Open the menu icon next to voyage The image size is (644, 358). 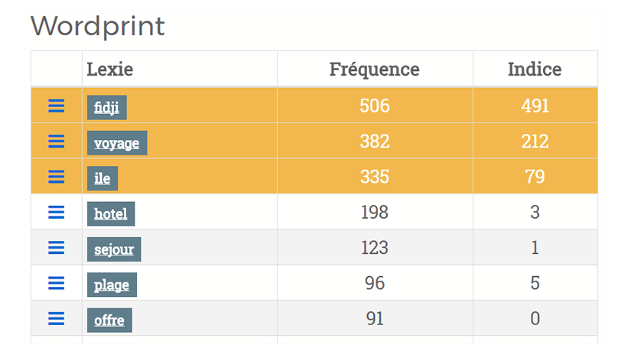click(x=57, y=142)
